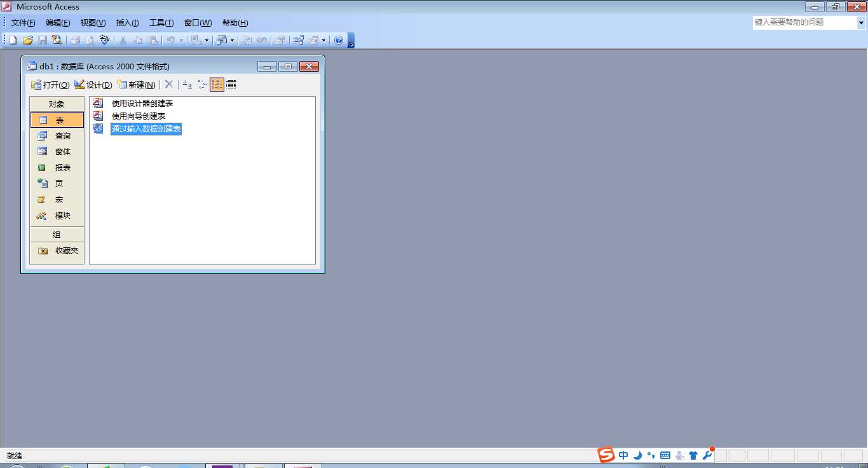Select 报表 in the objects sidebar
Viewport: 868px width, 468px height.
(x=57, y=168)
